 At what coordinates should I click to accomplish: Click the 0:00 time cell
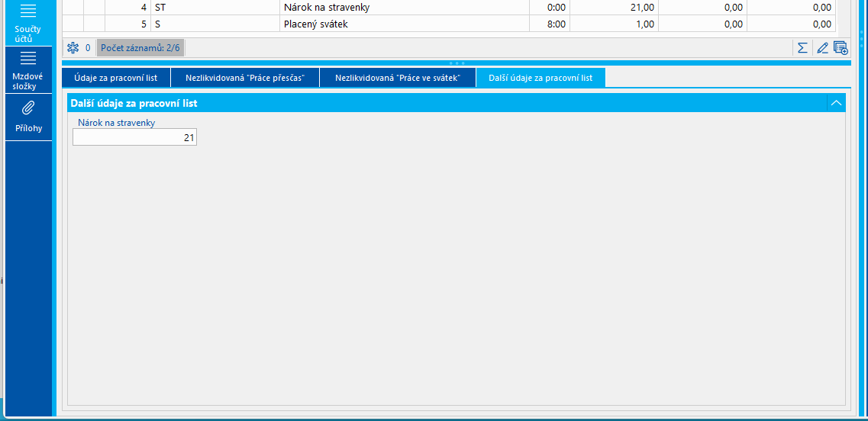tap(549, 7)
